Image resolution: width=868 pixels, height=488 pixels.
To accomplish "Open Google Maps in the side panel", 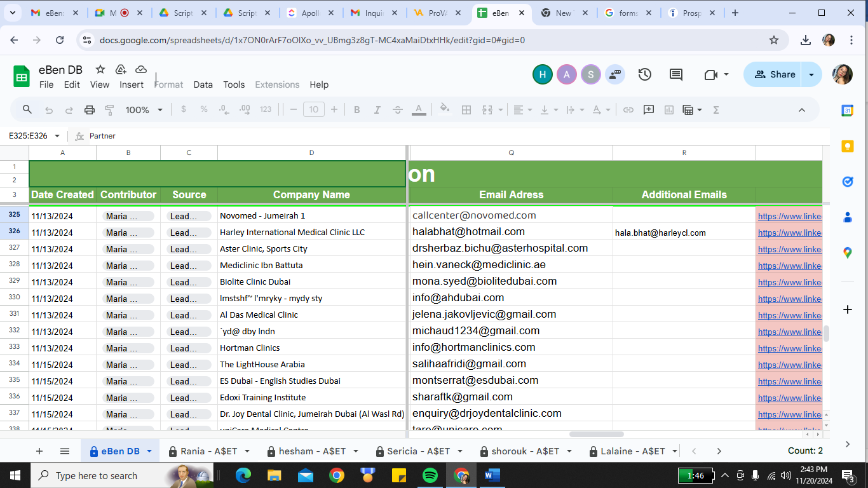I will click(847, 253).
